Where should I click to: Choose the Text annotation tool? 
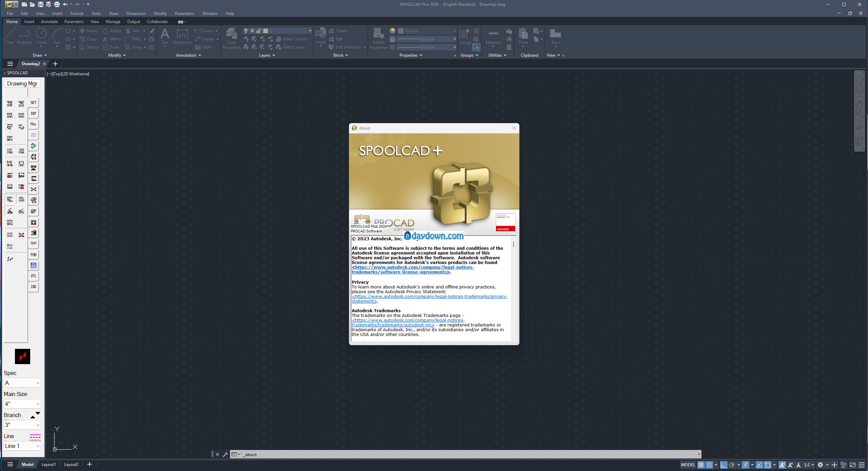pyautogui.click(x=165, y=36)
